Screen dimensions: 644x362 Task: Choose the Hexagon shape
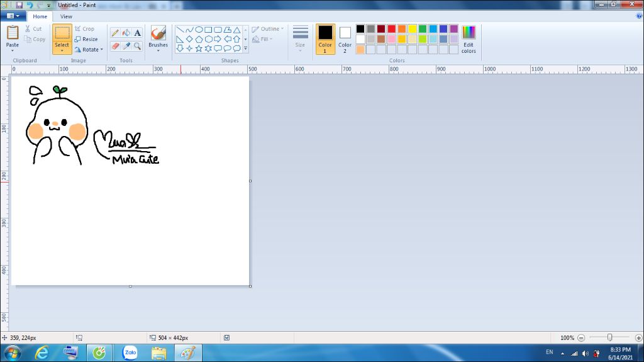pyautogui.click(x=208, y=39)
